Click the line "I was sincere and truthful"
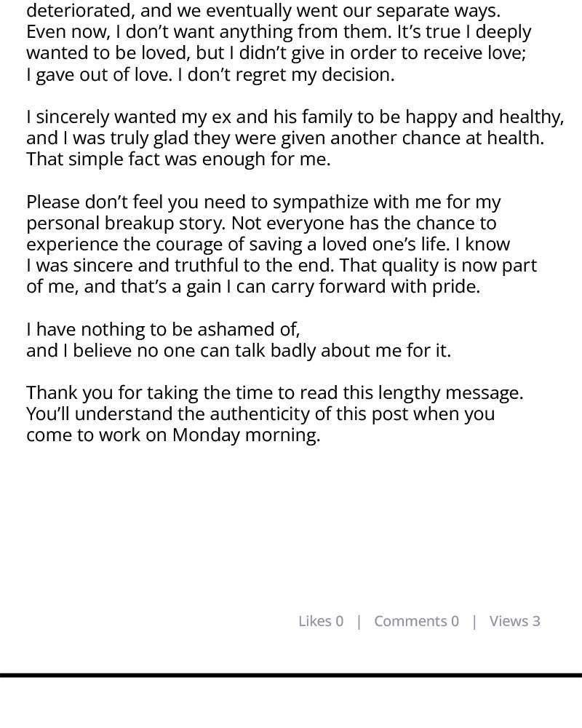Viewport: 582px width, 728px height. coord(282,265)
